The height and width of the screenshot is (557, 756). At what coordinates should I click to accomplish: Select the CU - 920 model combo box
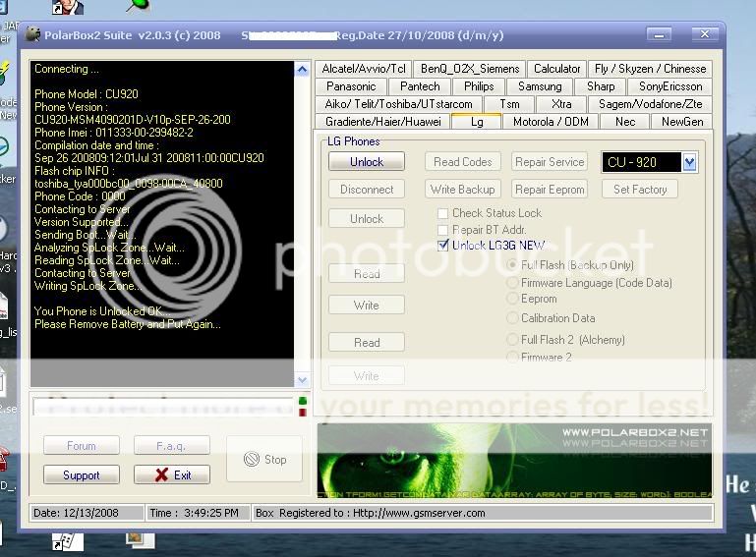click(x=649, y=162)
